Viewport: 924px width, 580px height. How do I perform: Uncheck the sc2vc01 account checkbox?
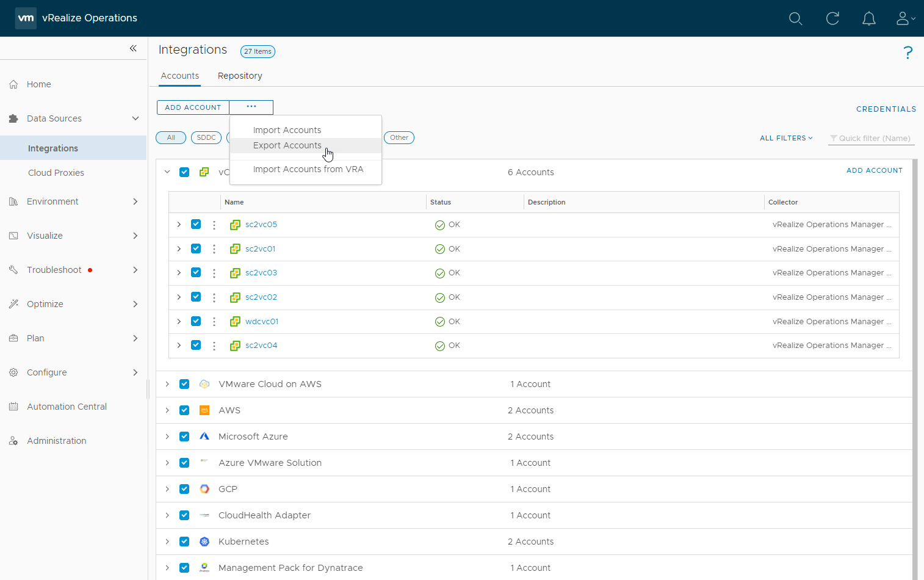point(196,248)
